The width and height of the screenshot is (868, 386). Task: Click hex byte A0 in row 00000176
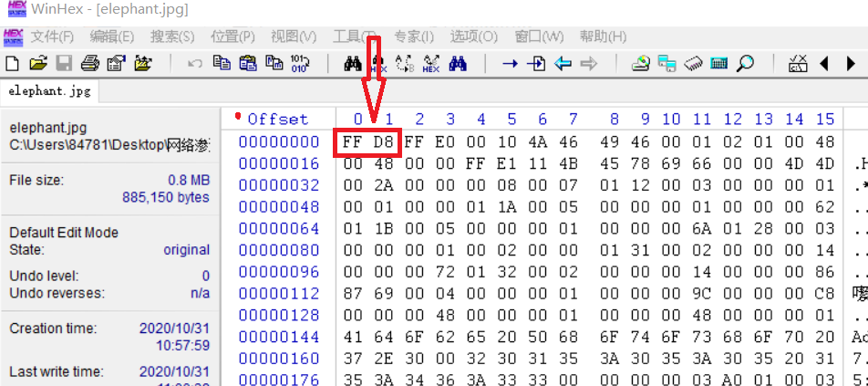coord(732,380)
